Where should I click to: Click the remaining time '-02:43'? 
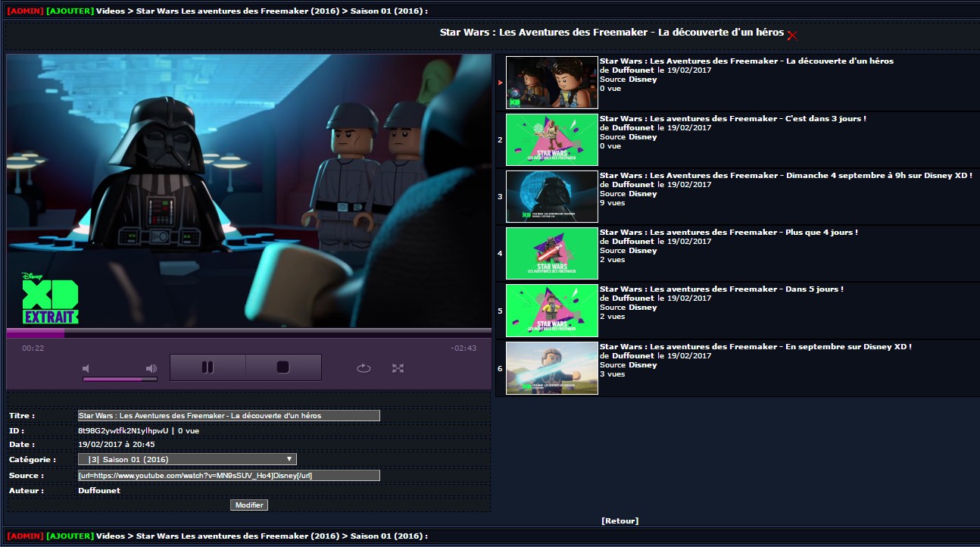click(x=463, y=348)
